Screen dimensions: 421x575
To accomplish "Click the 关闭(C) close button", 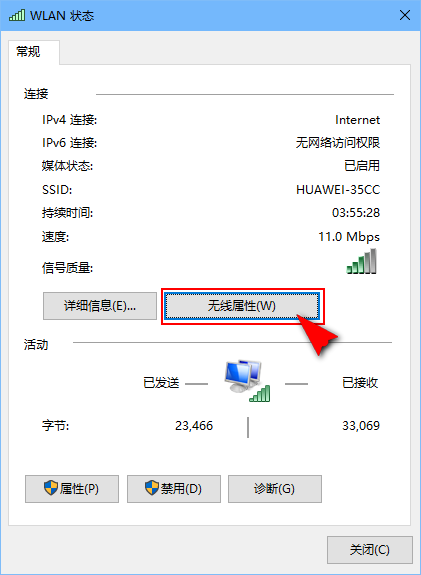I will click(x=370, y=550).
